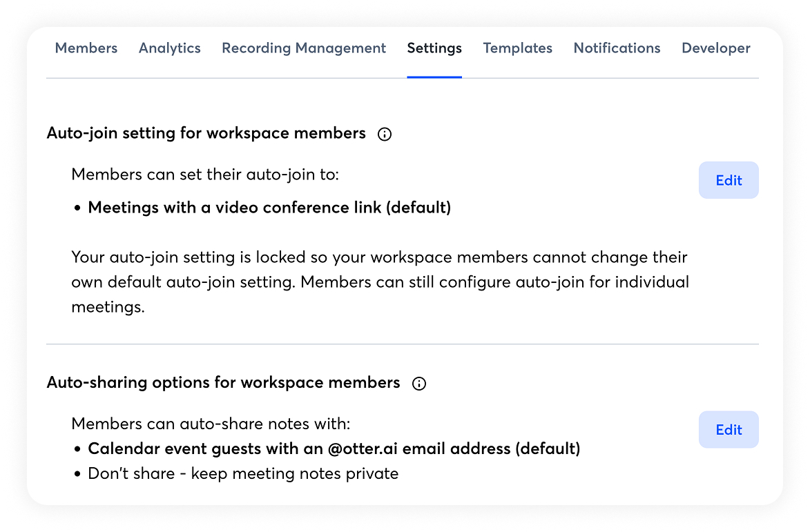Open info tooltip for Auto-join setting
This screenshot has height=532, width=810.
pyautogui.click(x=385, y=135)
